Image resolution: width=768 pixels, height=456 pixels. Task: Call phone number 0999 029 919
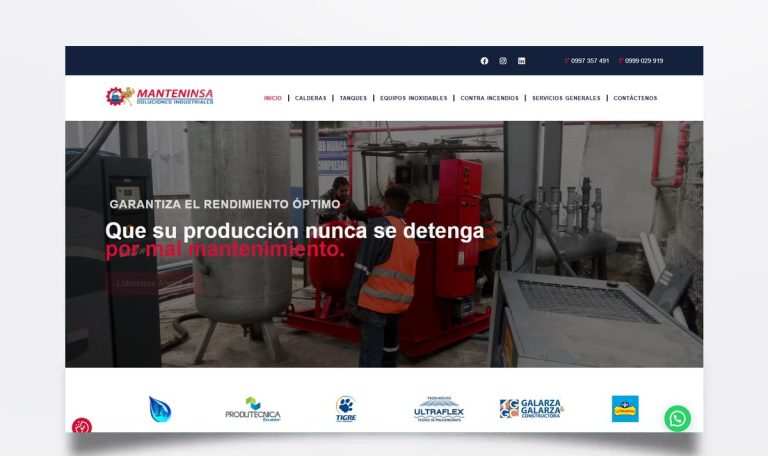pyautogui.click(x=641, y=61)
